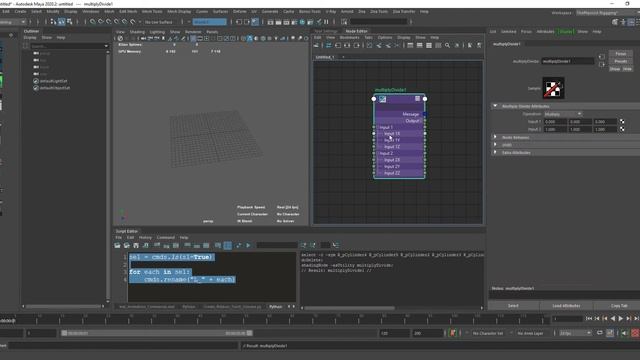Click the red character set icon
640x360 pixels.
click(453, 333)
